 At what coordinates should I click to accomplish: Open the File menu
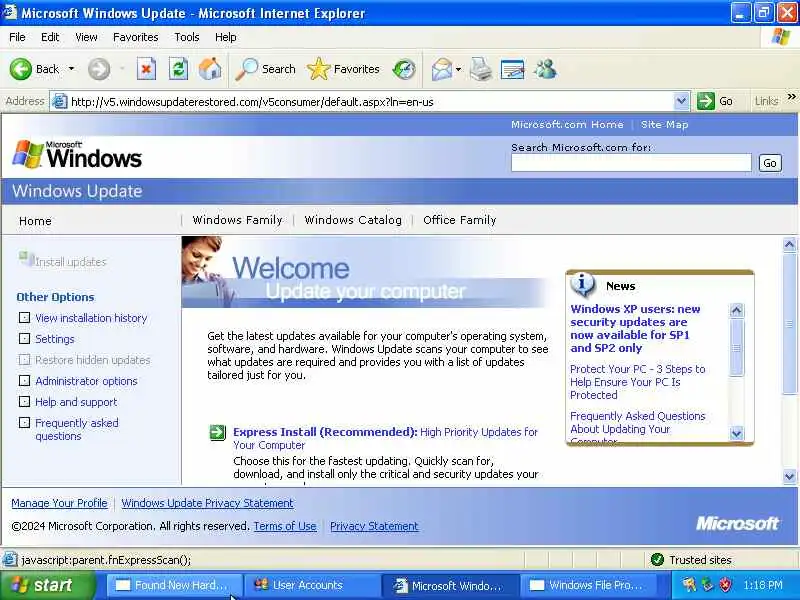(17, 37)
